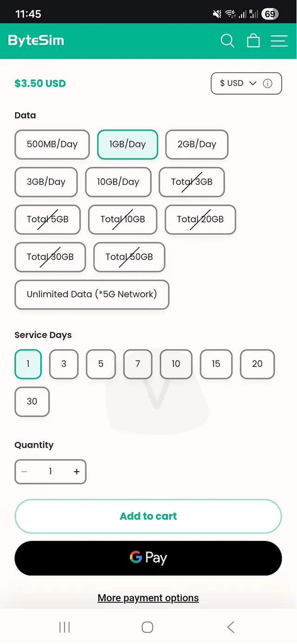Open Android recent apps icon
The image size is (297, 644).
click(65, 627)
